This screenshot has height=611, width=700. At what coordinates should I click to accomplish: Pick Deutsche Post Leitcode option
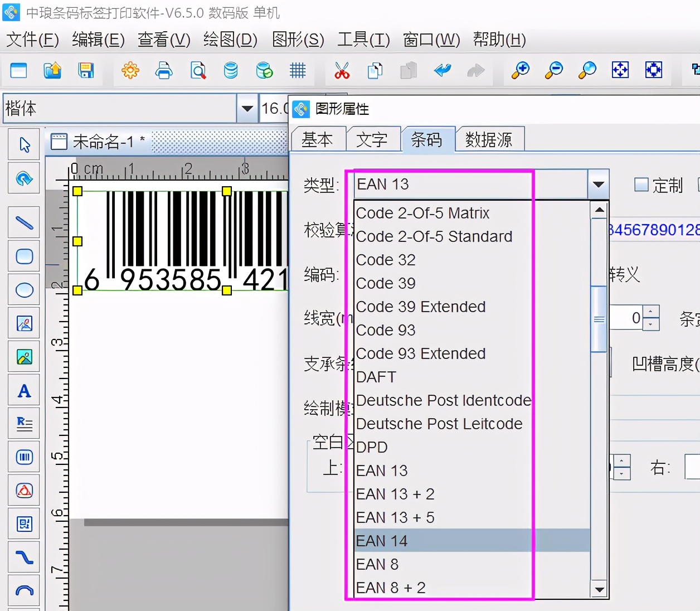click(x=439, y=424)
